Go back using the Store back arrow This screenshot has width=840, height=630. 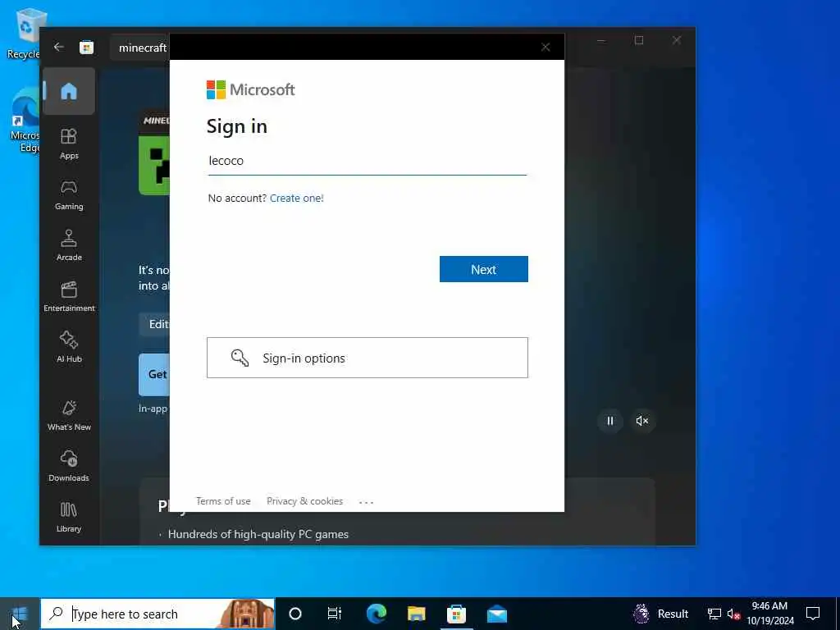click(x=58, y=47)
